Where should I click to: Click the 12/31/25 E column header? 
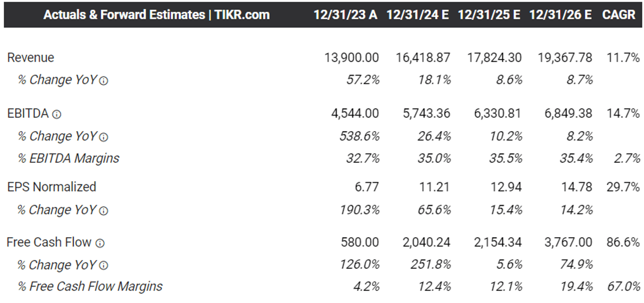[489, 15]
